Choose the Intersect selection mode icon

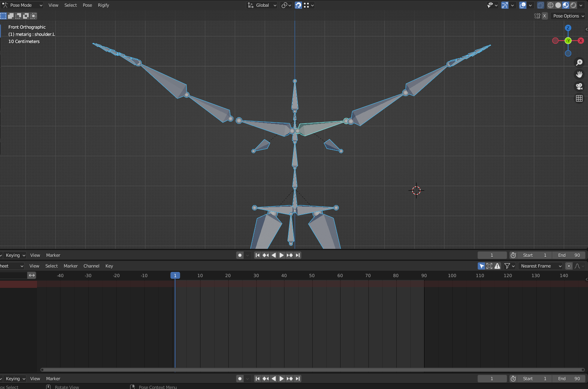tap(33, 16)
